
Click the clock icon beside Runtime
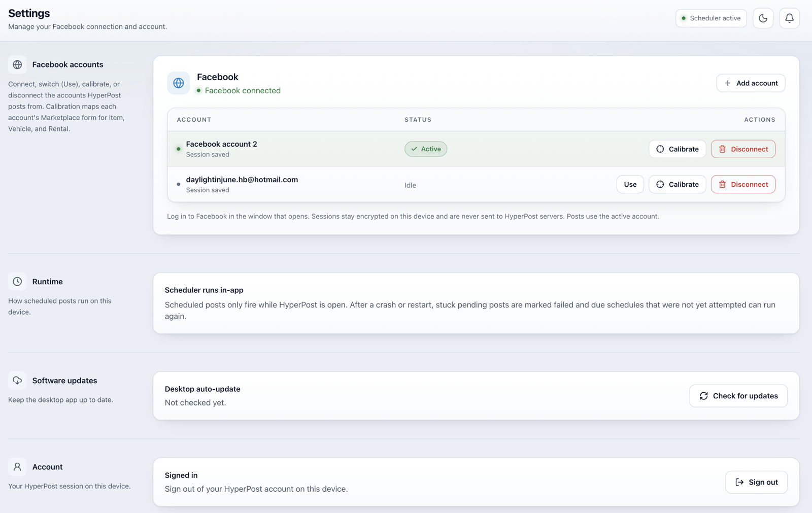(17, 282)
